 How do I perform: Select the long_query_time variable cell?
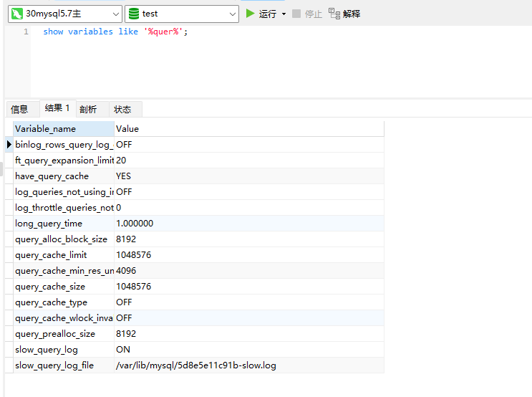[x=64, y=224]
